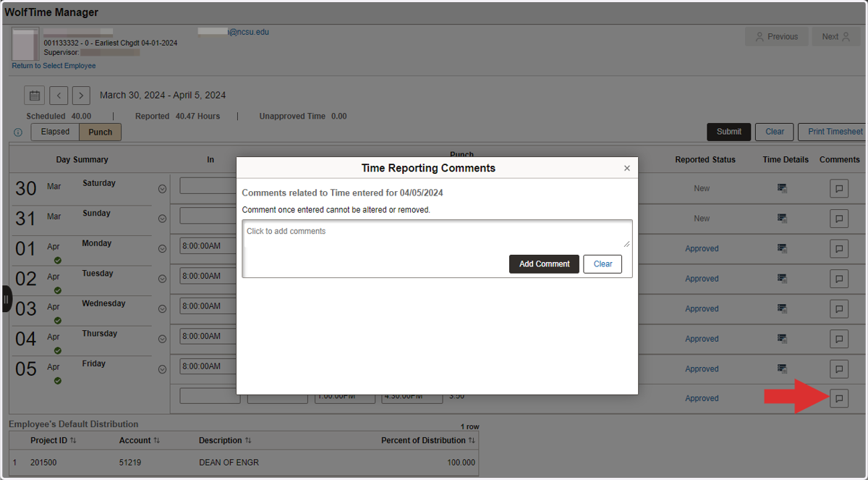Close the Time Reporting Comments dialog
This screenshot has width=868, height=480.
(627, 168)
